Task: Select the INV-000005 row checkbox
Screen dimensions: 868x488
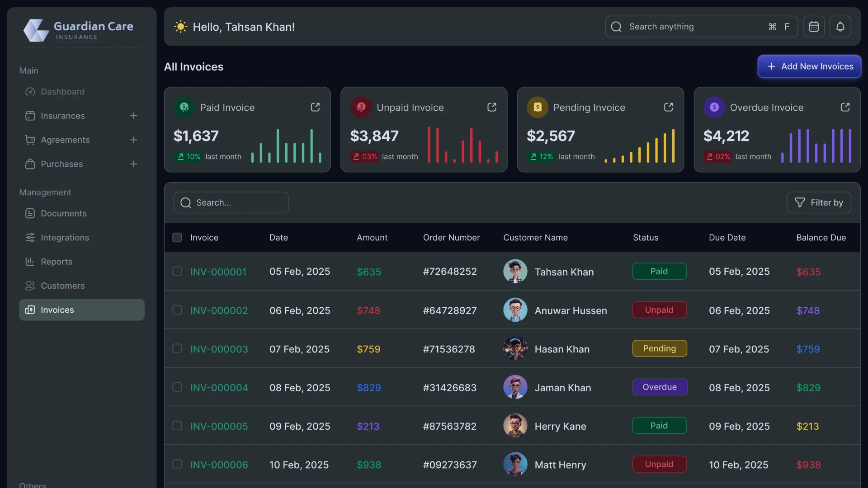Action: click(177, 426)
